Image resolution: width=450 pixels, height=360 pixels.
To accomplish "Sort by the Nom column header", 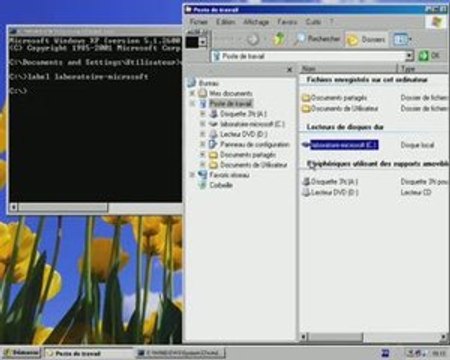I will pyautogui.click(x=348, y=69).
